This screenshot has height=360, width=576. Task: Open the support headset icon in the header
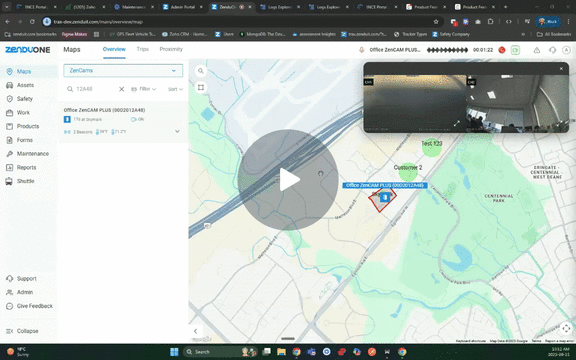[x=552, y=50]
